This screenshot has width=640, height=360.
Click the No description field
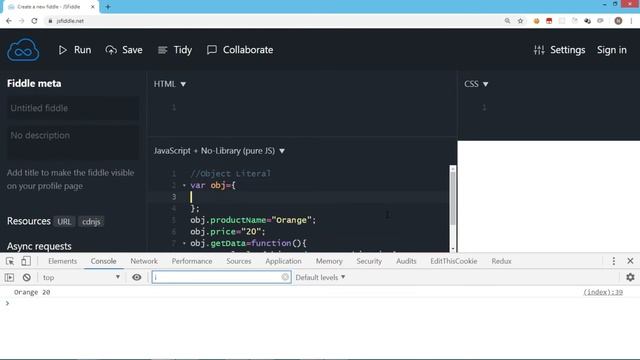tap(73, 141)
